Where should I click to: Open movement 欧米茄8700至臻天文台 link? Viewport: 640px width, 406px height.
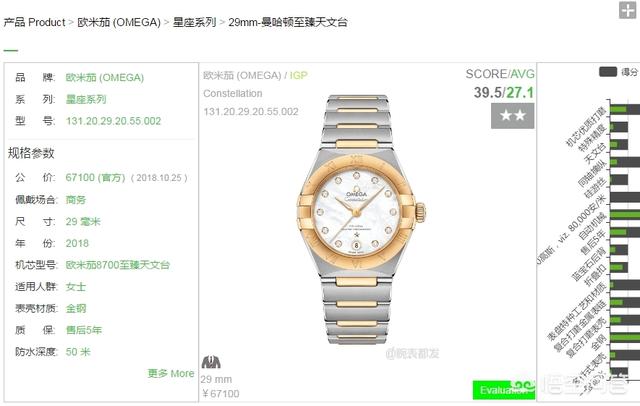click(x=118, y=265)
